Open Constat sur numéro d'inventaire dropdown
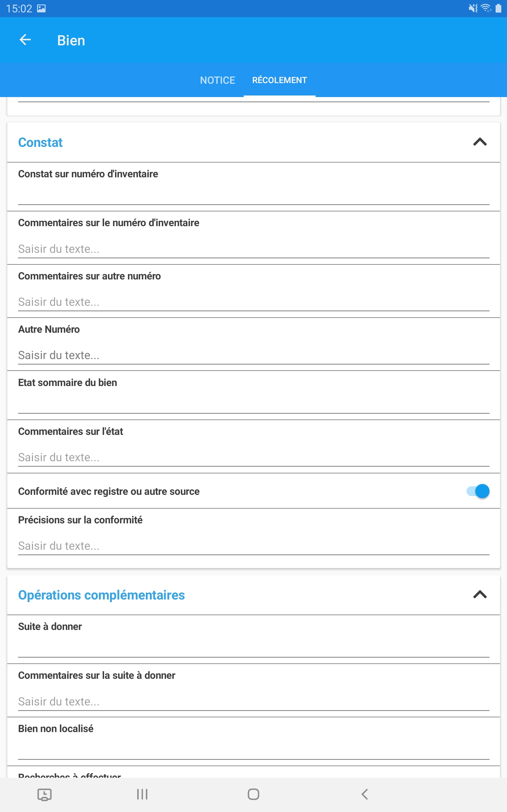This screenshot has width=507, height=812. tap(253, 195)
